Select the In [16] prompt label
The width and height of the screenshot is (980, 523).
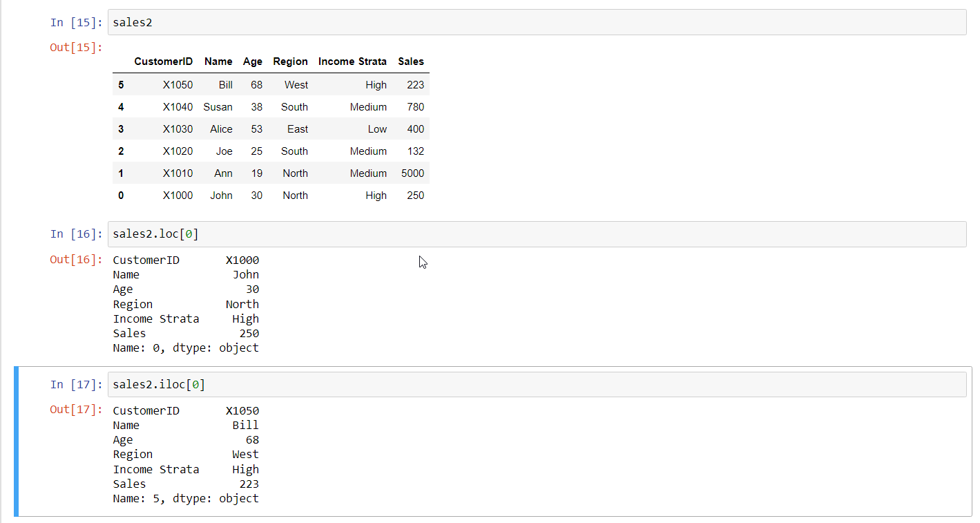click(76, 234)
